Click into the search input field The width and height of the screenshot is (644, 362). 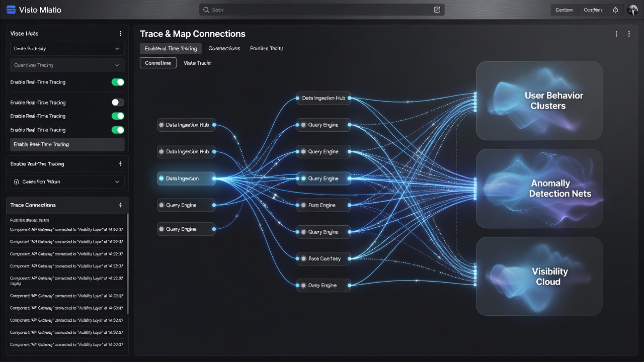coord(322,10)
